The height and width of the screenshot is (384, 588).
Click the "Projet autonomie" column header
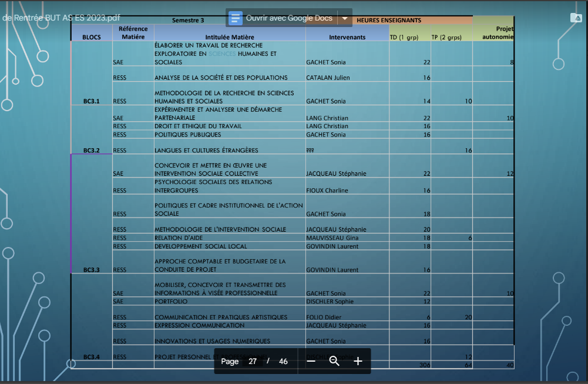[498, 33]
